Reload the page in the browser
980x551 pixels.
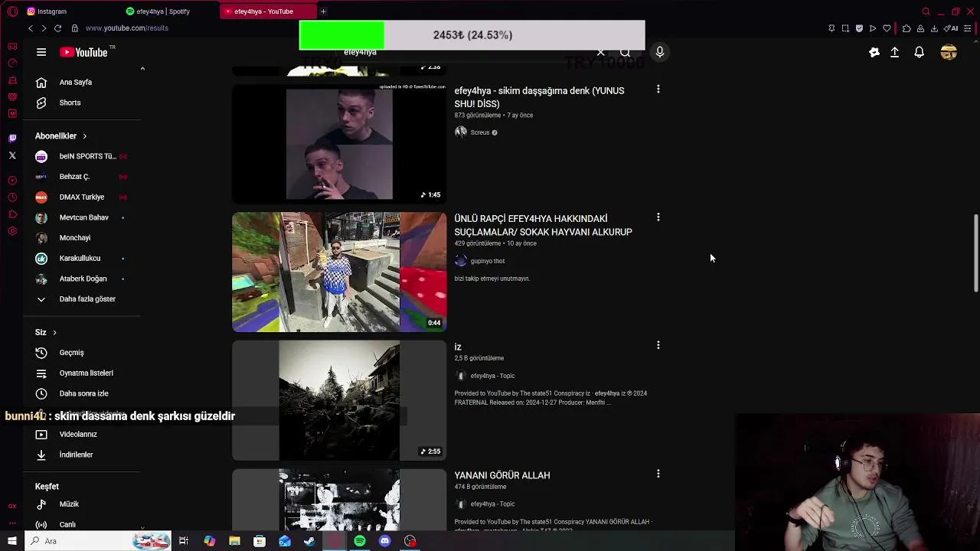57,28
